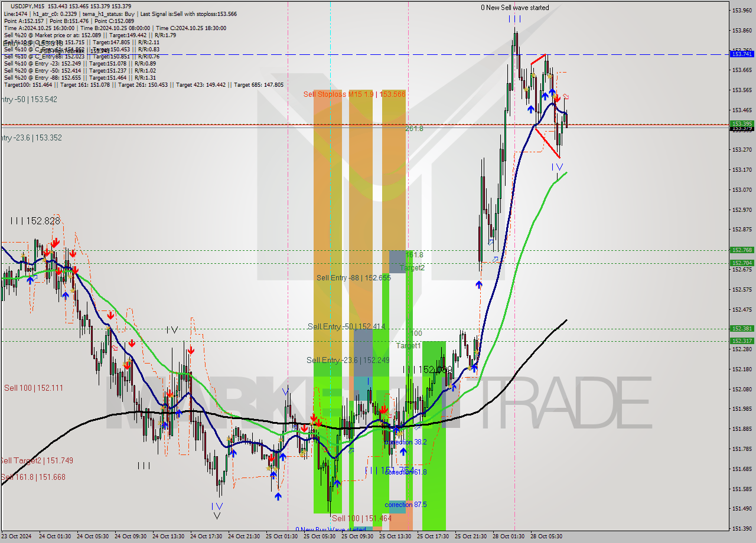The image size is (756, 543).
Task: Click the green 153.395 price tag
Action: (x=742, y=123)
